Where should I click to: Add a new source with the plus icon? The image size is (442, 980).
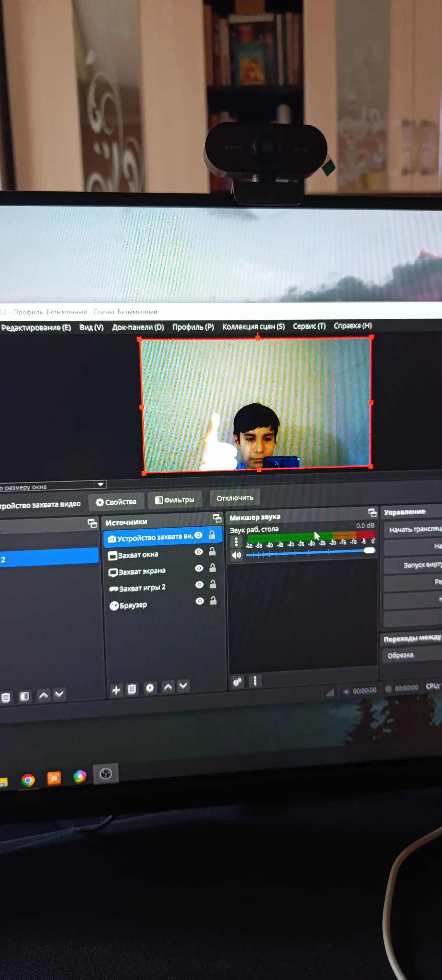coord(117,690)
